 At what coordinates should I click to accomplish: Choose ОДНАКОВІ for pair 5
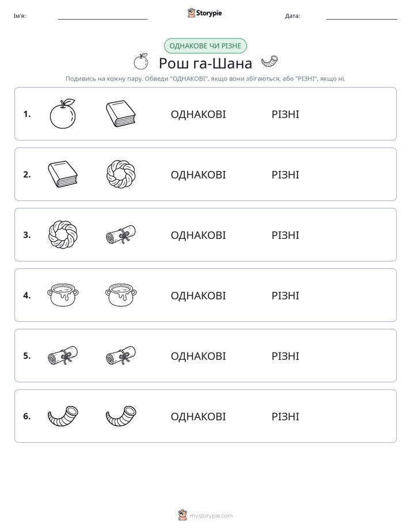pos(198,356)
